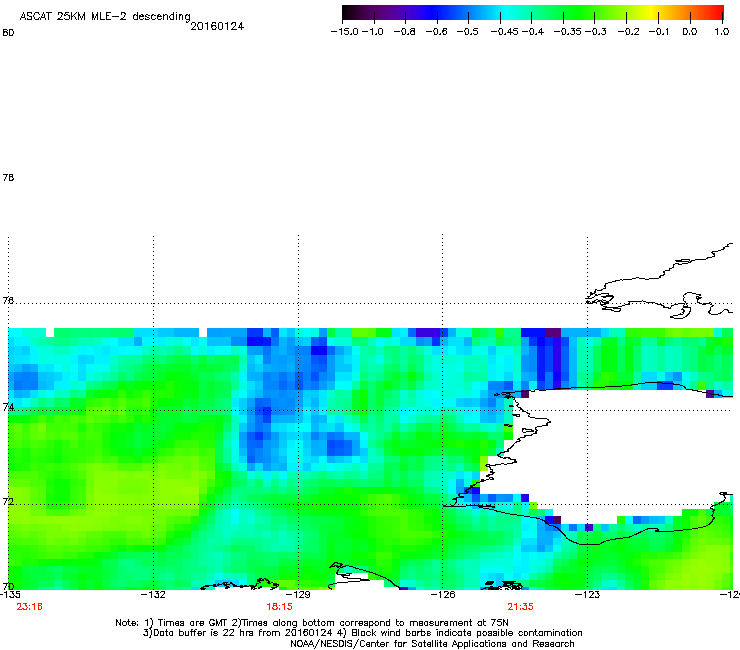Click the latitude label 74
740x650 pixels.
pyautogui.click(x=8, y=407)
